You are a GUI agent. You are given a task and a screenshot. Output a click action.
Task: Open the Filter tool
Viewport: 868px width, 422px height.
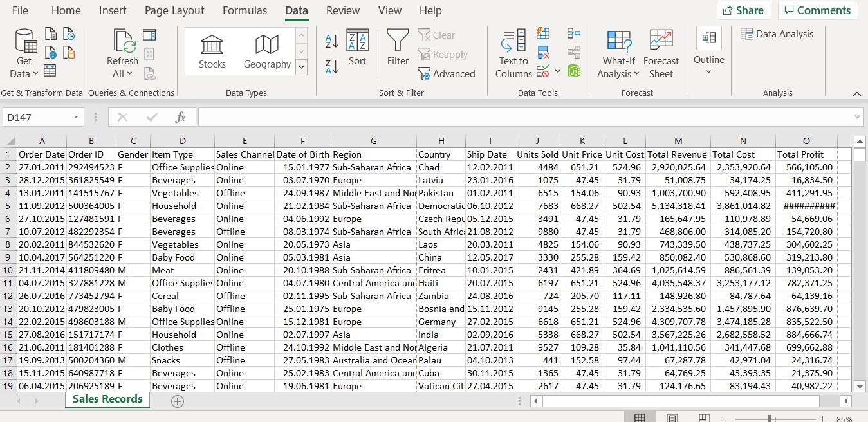pyautogui.click(x=397, y=51)
